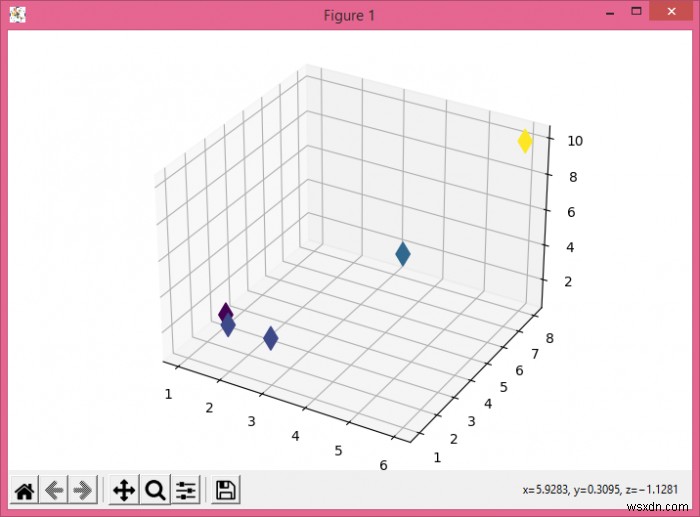Click the z-axis tick label 6

[x=571, y=212]
